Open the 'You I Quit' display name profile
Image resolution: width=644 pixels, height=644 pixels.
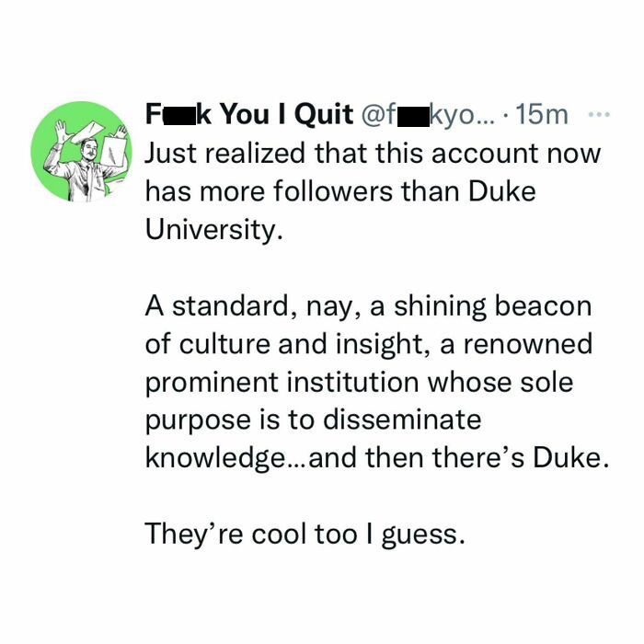pos(248,115)
